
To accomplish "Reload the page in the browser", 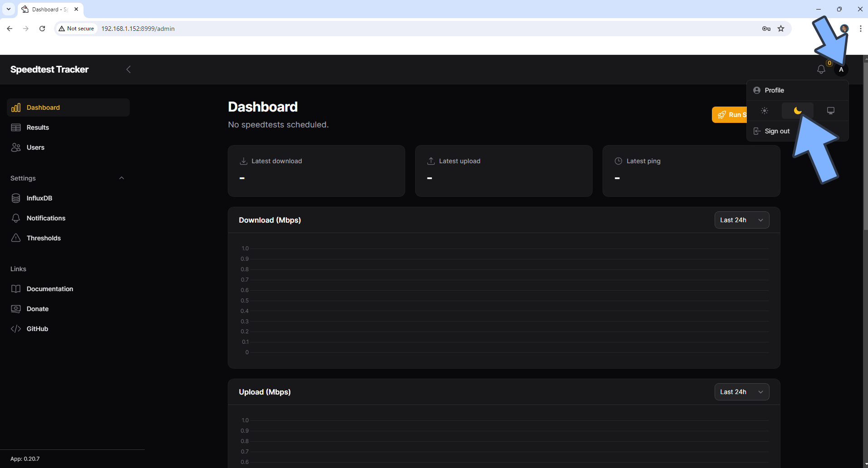I will pyautogui.click(x=42, y=29).
